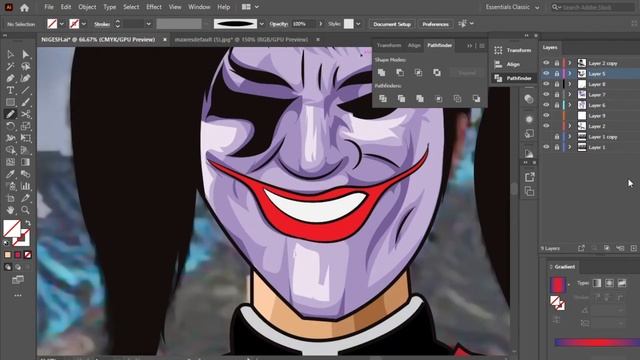
Task: Click Preferences button
Action: (435, 24)
